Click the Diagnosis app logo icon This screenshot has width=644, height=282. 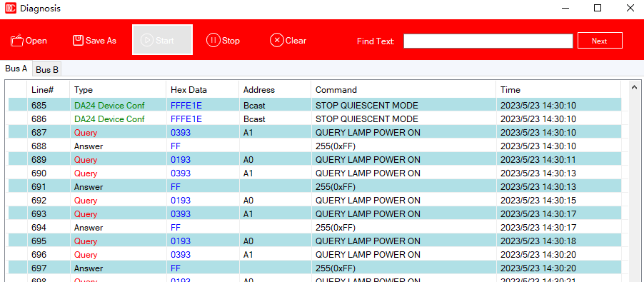pos(11,8)
